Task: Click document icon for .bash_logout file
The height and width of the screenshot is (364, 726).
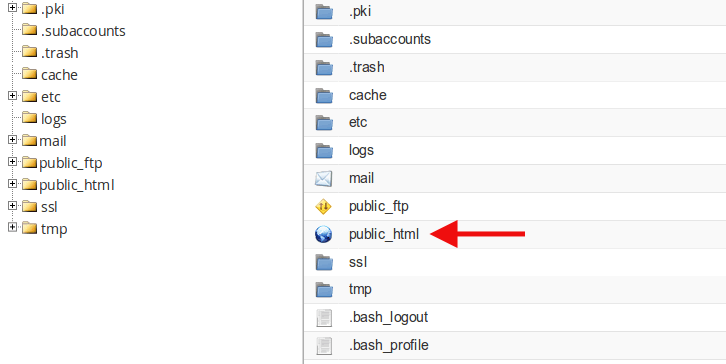Action: (x=324, y=318)
